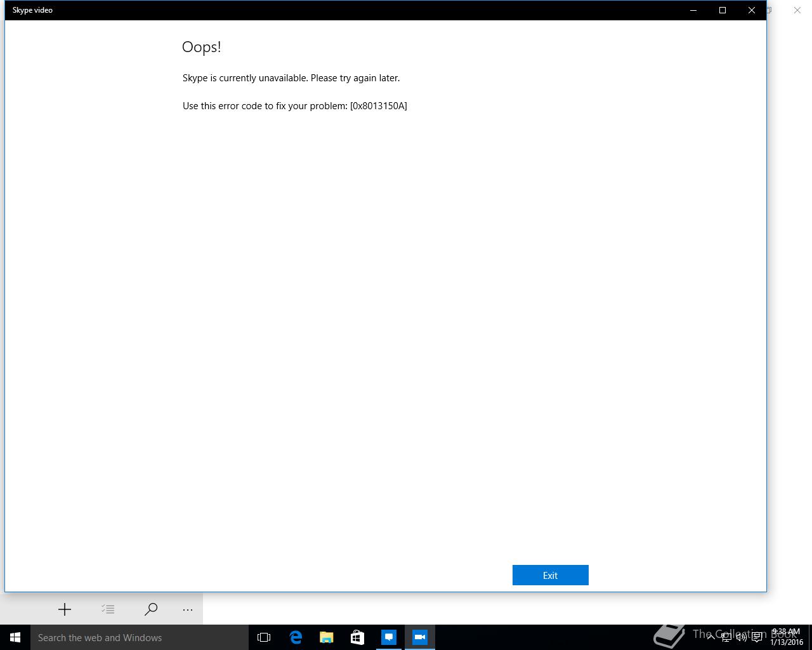The image size is (812, 650).
Task: Maximize the Skype video window
Action: 723,10
